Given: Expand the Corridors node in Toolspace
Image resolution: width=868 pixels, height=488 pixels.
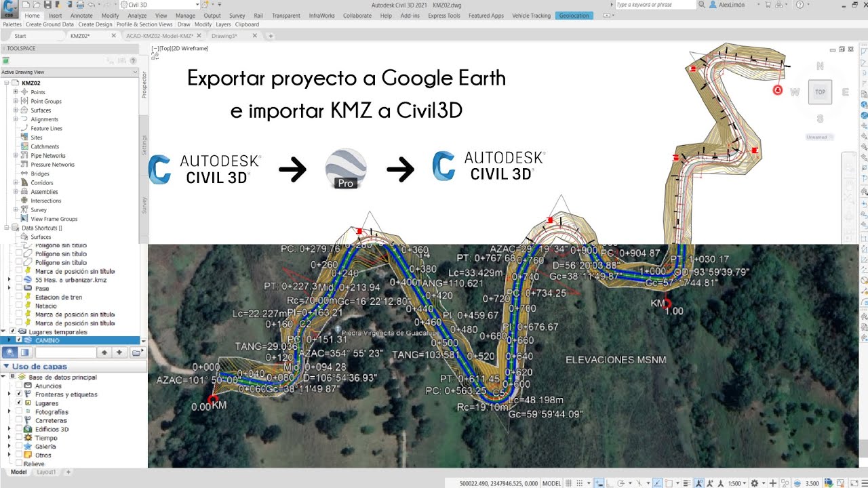Looking at the screenshot, I should pos(16,182).
